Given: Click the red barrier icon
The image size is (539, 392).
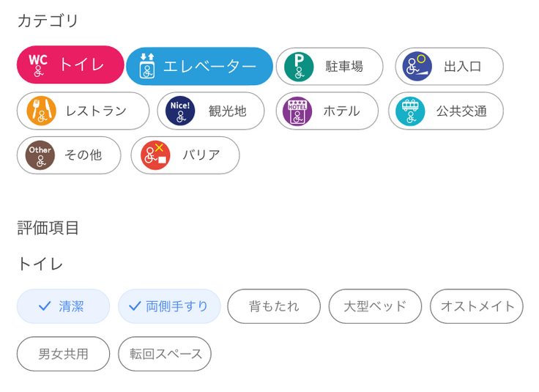Looking at the screenshot, I should pyautogui.click(x=155, y=155).
